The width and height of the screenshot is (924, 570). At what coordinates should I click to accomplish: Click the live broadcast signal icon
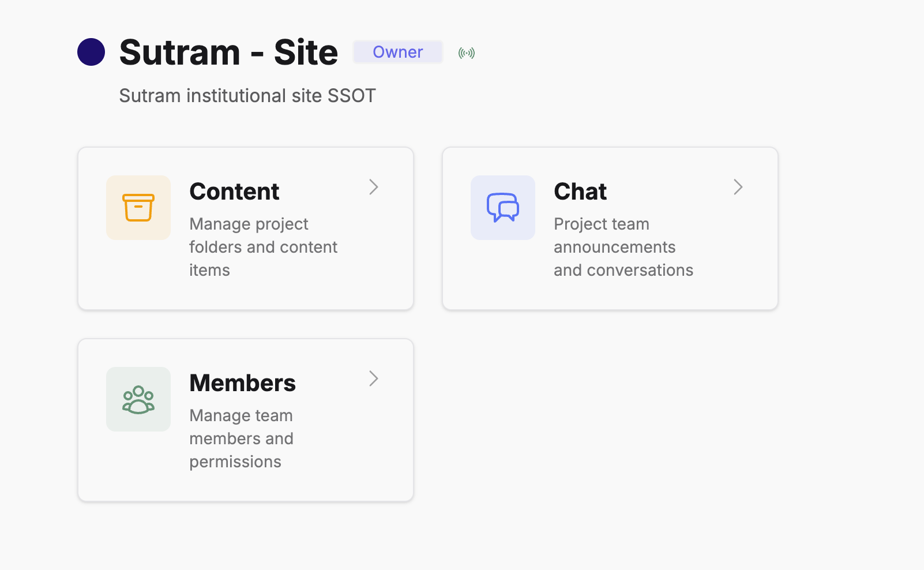pos(467,53)
